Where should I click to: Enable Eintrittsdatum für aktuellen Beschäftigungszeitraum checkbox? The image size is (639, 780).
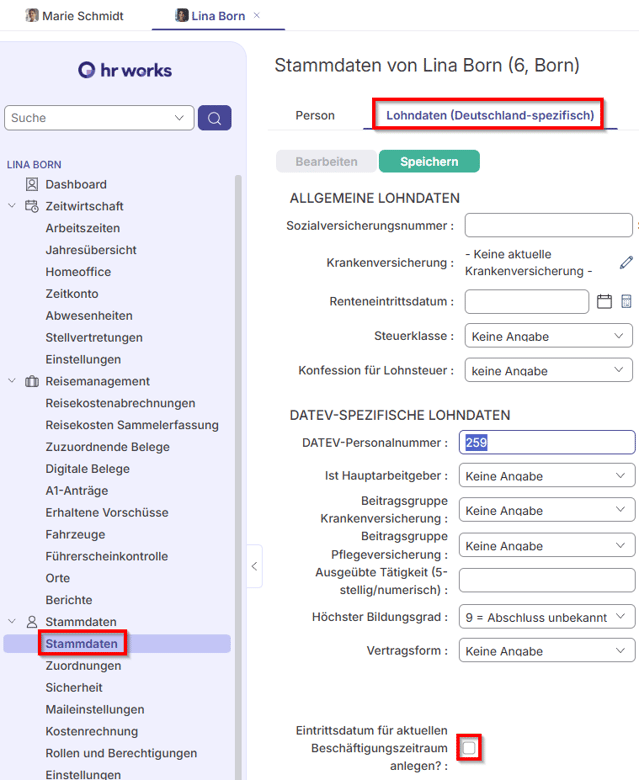click(x=469, y=747)
